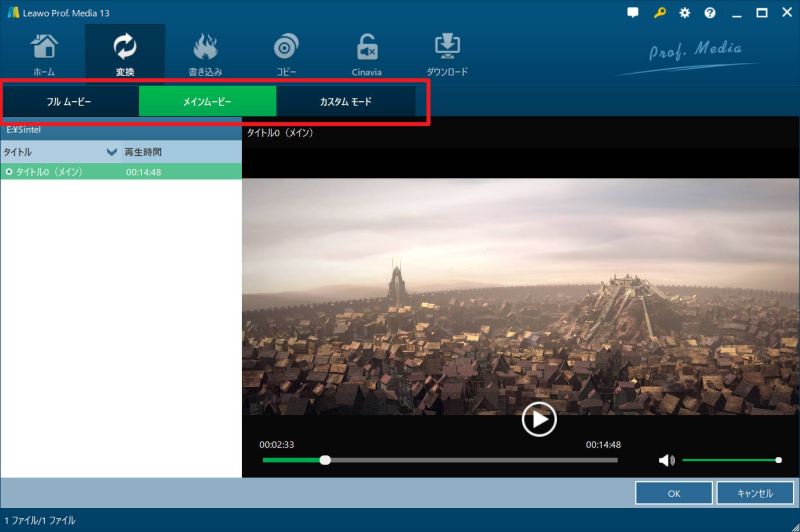Play the video preview
800x532 pixels.
click(x=539, y=419)
